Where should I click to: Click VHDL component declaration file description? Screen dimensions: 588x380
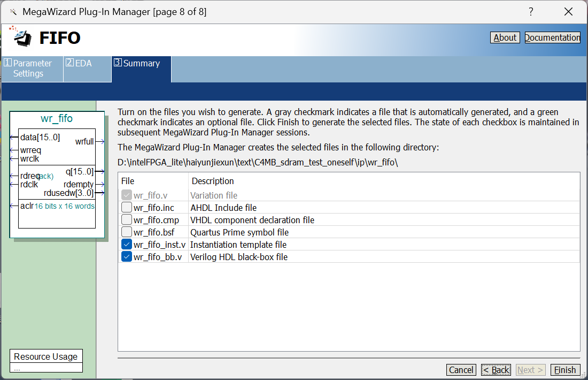click(x=252, y=220)
